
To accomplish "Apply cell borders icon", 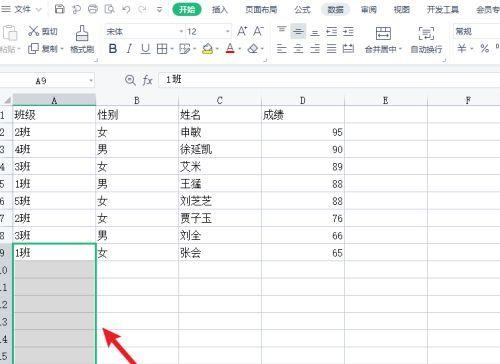I will [x=162, y=49].
